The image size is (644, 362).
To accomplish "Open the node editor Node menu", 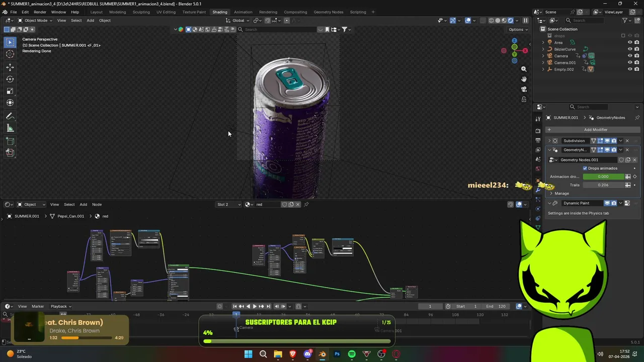I will [x=97, y=205].
